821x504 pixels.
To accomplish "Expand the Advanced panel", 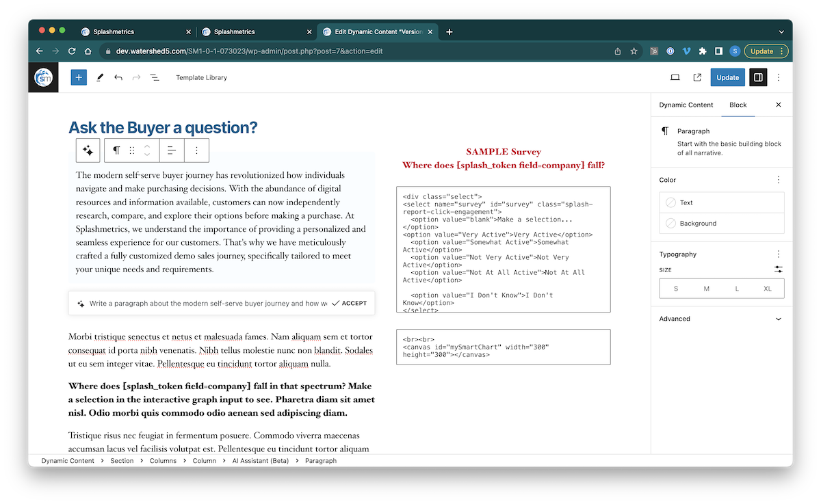I will click(722, 319).
